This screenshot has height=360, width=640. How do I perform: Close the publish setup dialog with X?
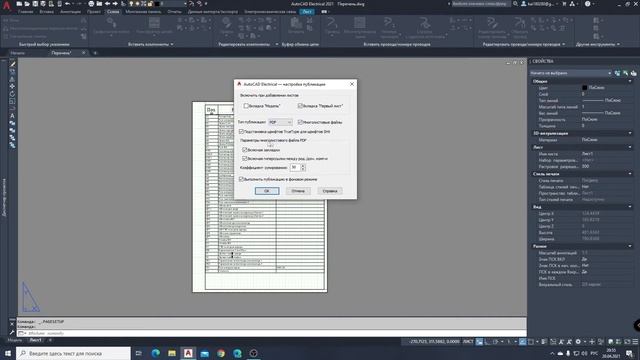click(352, 84)
